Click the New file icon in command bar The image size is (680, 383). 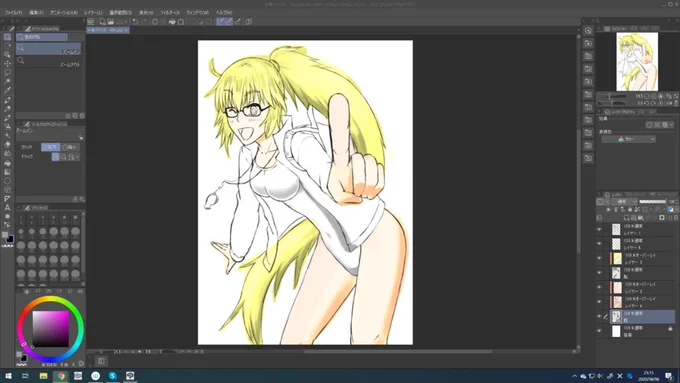(x=102, y=22)
